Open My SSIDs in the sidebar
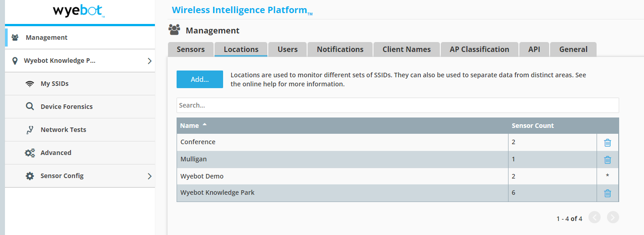 pos(79,84)
